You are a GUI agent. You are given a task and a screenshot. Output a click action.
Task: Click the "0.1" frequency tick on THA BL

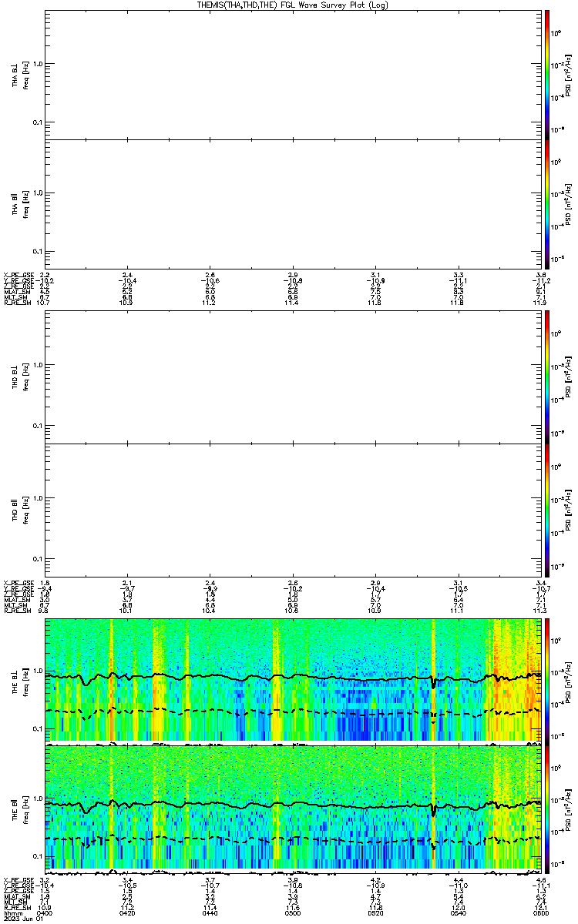tap(39, 122)
